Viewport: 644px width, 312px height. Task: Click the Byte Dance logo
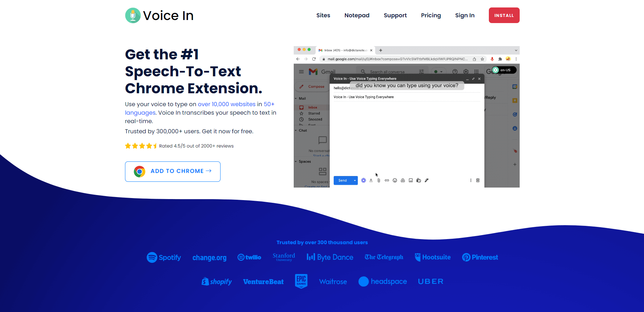pyautogui.click(x=330, y=257)
